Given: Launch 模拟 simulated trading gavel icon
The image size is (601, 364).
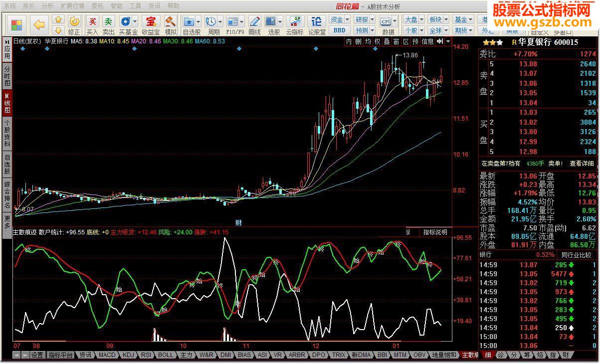Looking at the screenshot, I should coord(171,21).
